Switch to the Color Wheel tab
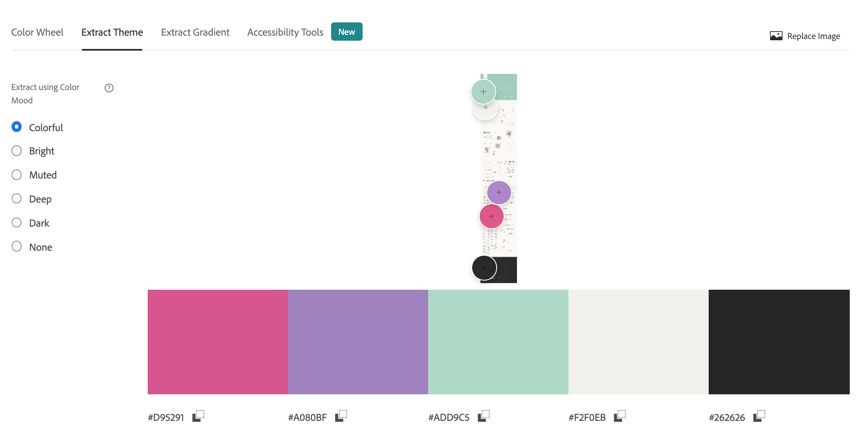The width and height of the screenshot is (868, 435). click(x=37, y=32)
